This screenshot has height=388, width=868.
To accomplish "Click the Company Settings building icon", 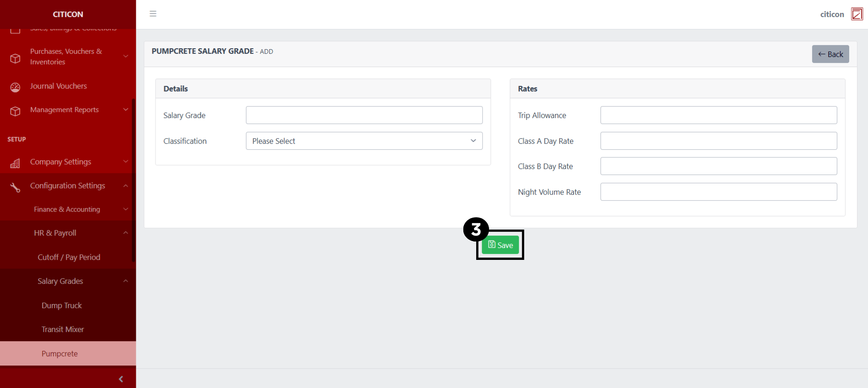I will tap(15, 163).
